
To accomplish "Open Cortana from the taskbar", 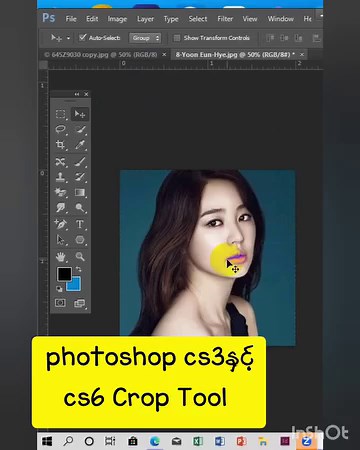I will click(89, 441).
